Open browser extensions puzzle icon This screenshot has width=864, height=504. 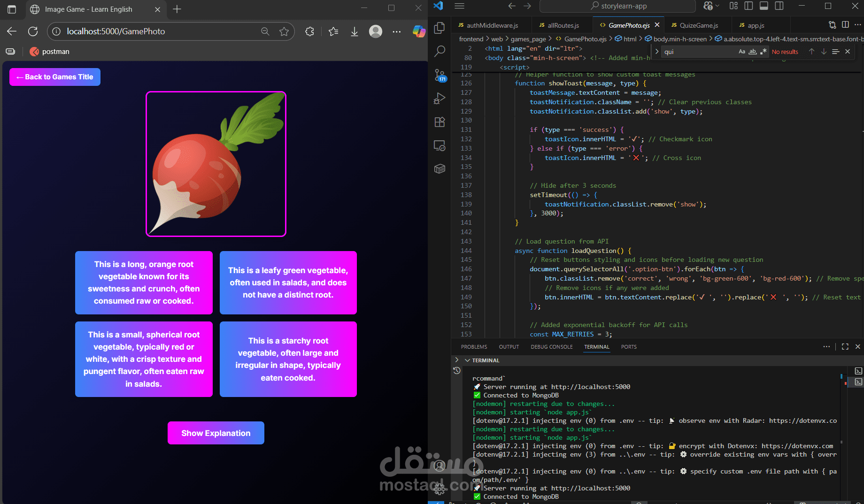click(309, 31)
